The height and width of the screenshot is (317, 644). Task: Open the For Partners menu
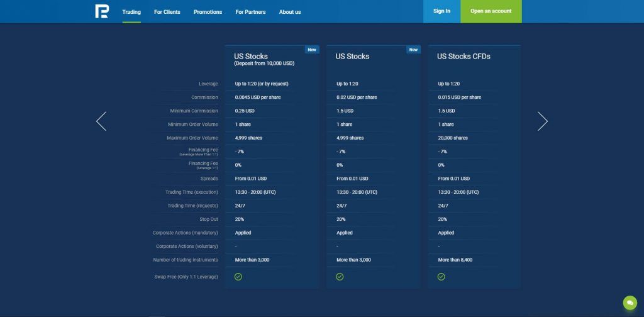(x=250, y=12)
